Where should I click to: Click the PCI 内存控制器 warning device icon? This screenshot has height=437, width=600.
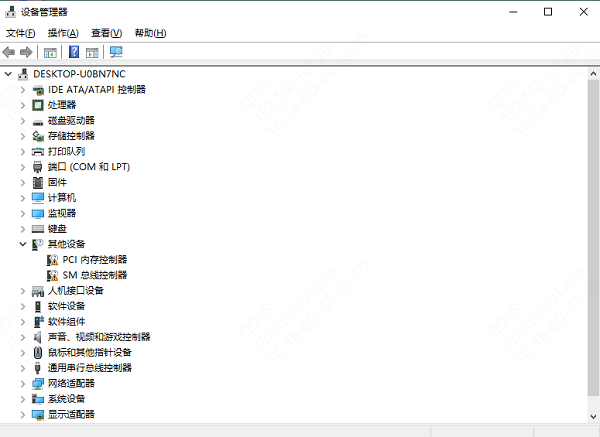point(53,260)
